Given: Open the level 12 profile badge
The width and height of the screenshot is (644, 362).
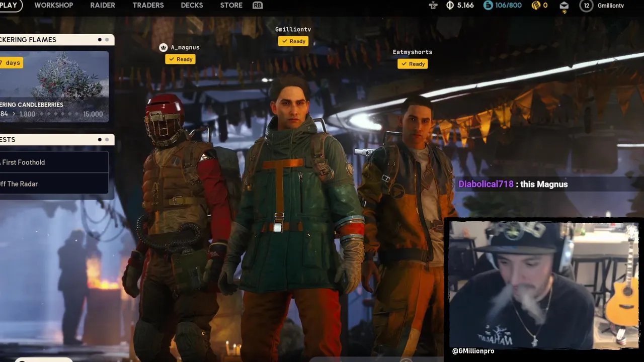Looking at the screenshot, I should [586, 6].
